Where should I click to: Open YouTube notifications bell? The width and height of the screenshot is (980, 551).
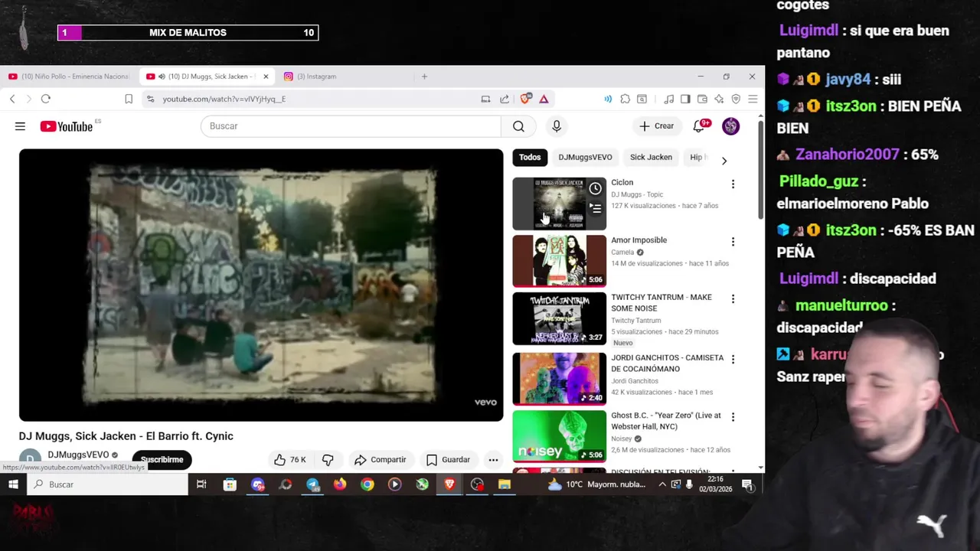point(699,126)
